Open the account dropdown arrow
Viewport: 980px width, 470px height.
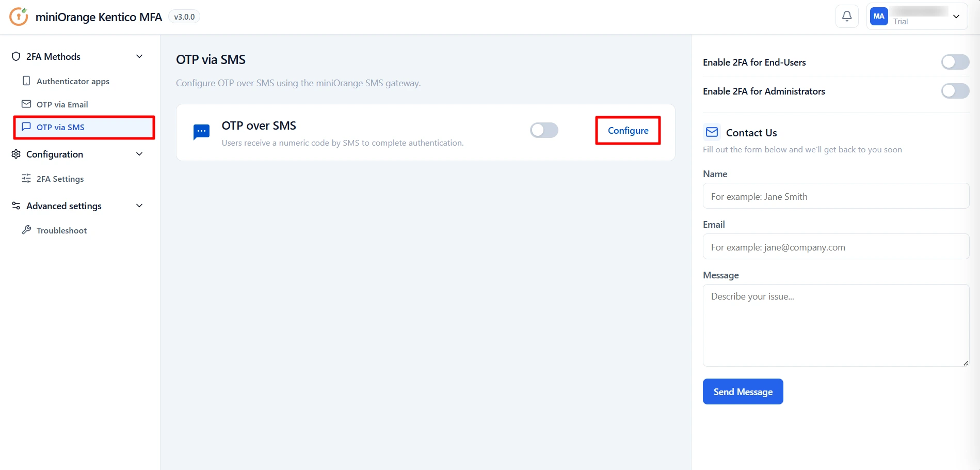[x=956, y=17]
